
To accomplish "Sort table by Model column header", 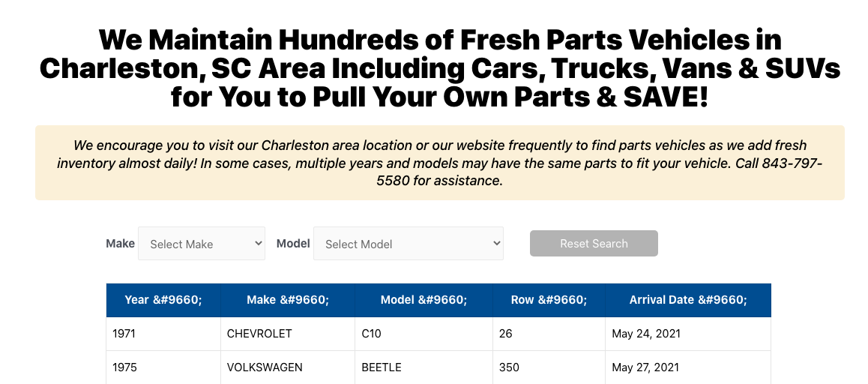I will click(x=424, y=300).
